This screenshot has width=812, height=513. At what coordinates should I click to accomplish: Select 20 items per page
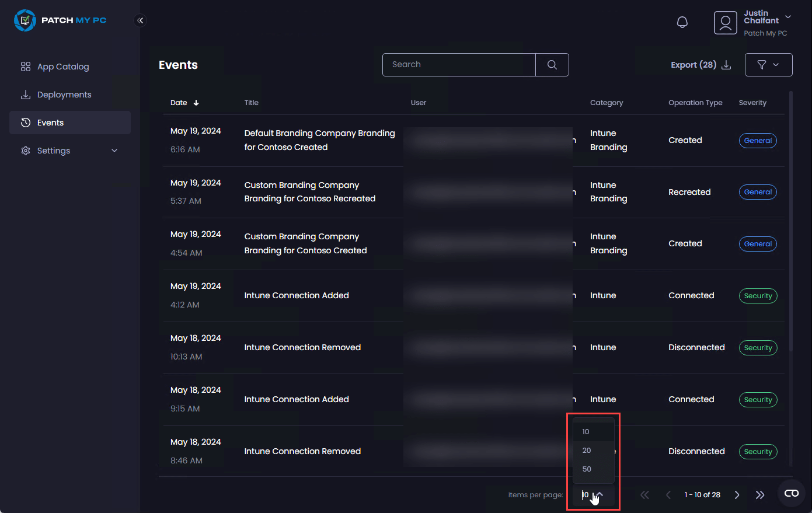pos(587,451)
